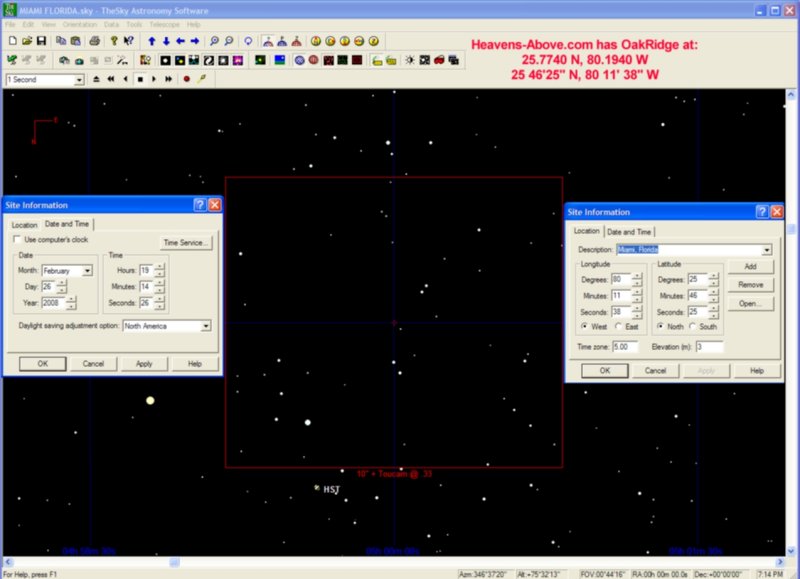The height and width of the screenshot is (579, 800).
Task: Click the Add location button
Action: (x=751, y=266)
